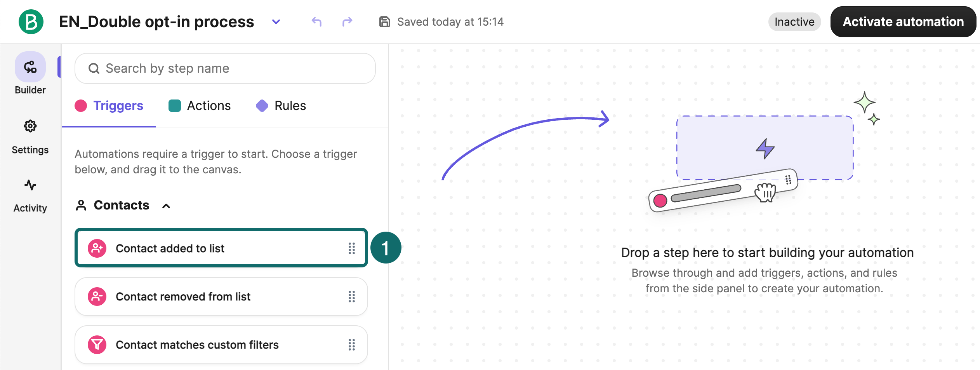Screen dimensions: 980x370
Task: Click Activate automation button
Action: (x=903, y=22)
